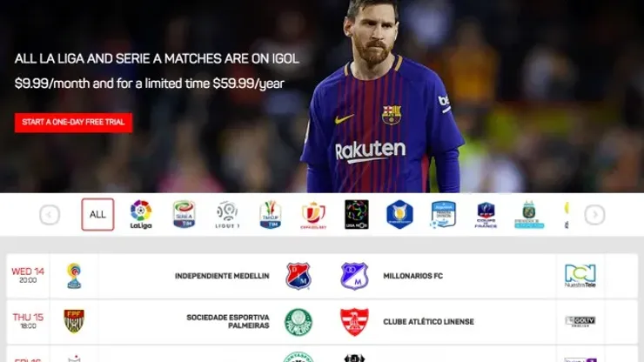Select the TIM Cup league icon
Viewport: 644px width, 362px height.
271,214
